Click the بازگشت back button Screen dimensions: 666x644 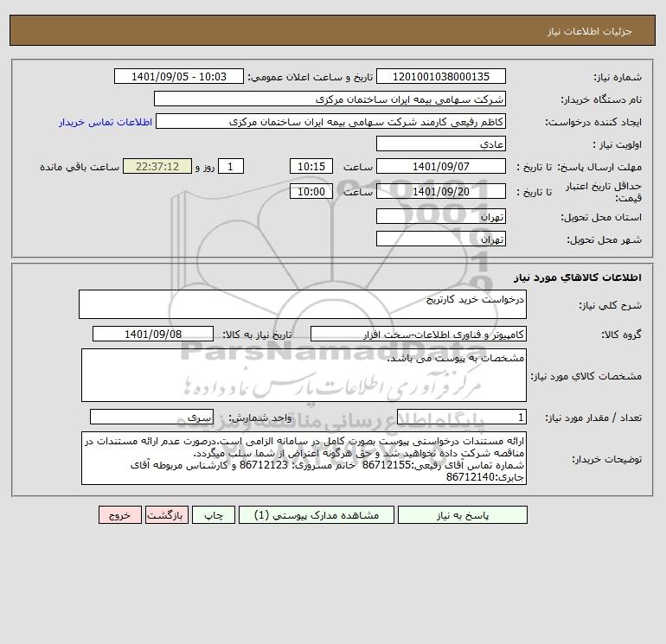coord(166,515)
